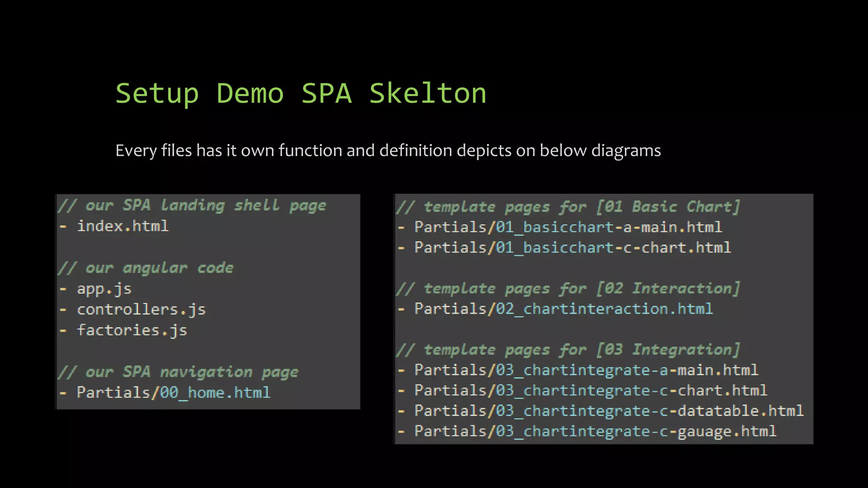The height and width of the screenshot is (488, 868).
Task: Click the our angular code comment
Action: pos(146,268)
